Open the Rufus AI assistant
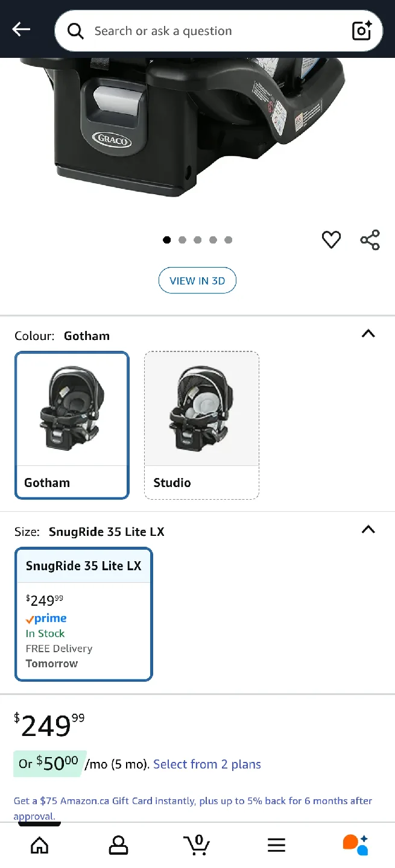Viewport: 395px width, 868px height. pyautogui.click(x=355, y=844)
